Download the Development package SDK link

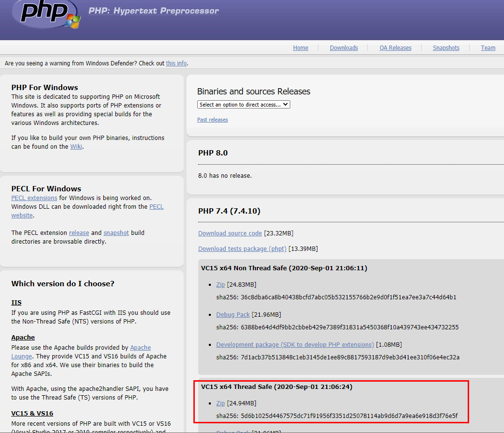295,345
